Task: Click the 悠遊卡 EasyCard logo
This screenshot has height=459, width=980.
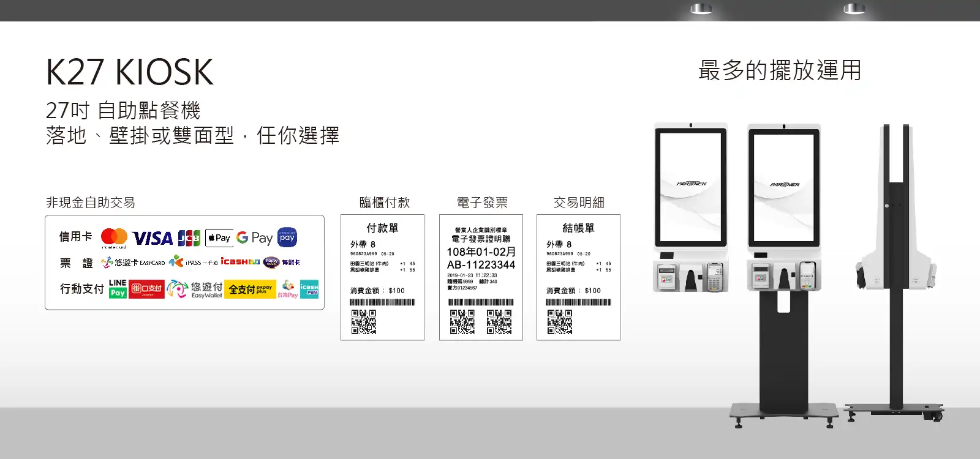Action: [x=134, y=263]
